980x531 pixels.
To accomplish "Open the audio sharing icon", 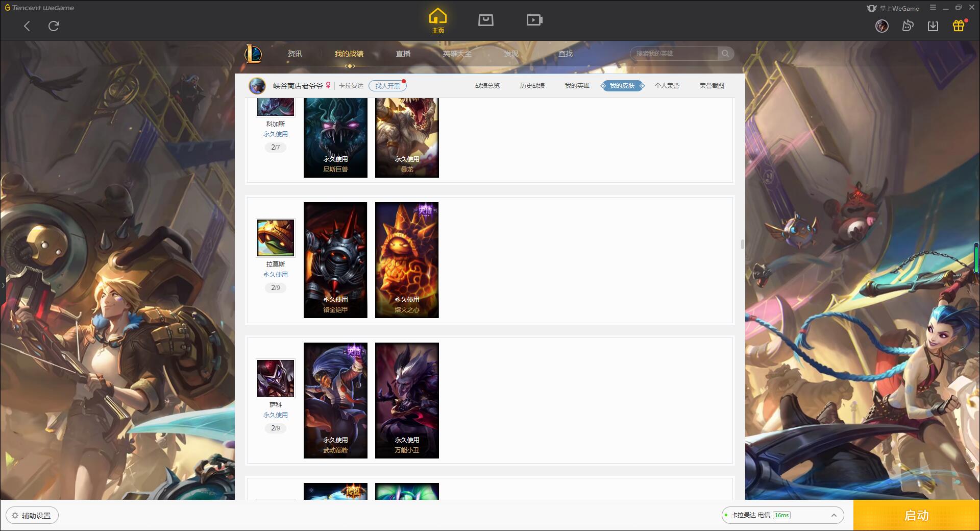I will pyautogui.click(x=908, y=26).
